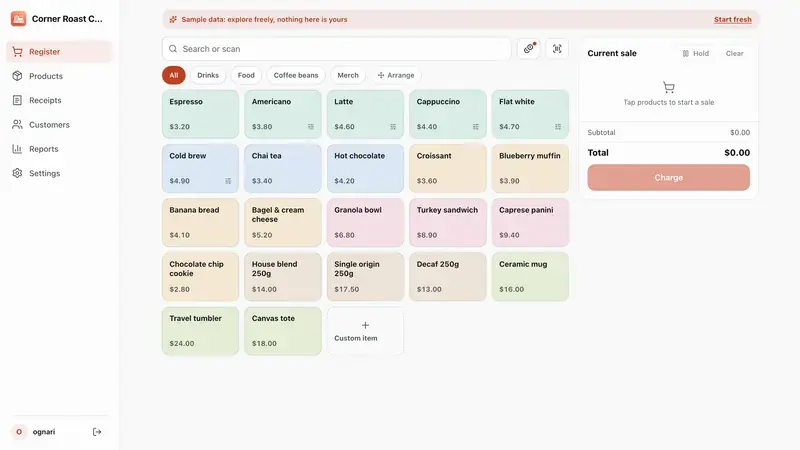Filter products by Merch
This screenshot has width=800, height=450.
click(348, 75)
